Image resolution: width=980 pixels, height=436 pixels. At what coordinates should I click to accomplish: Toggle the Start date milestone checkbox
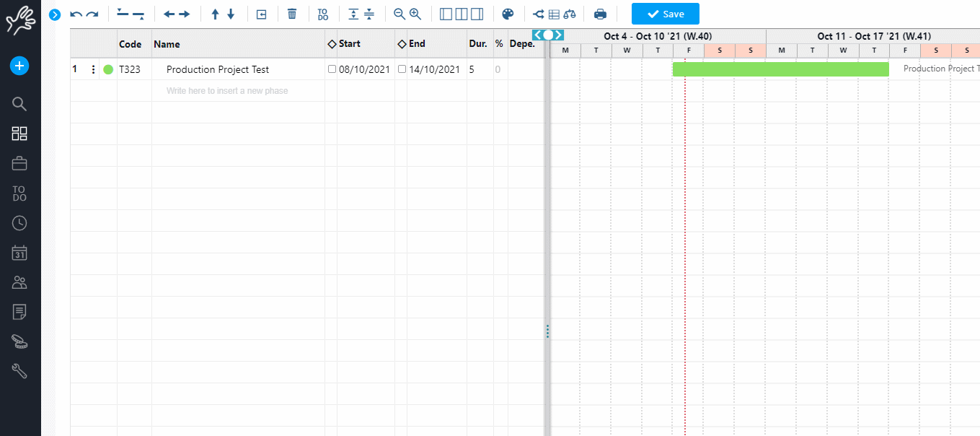click(332, 69)
